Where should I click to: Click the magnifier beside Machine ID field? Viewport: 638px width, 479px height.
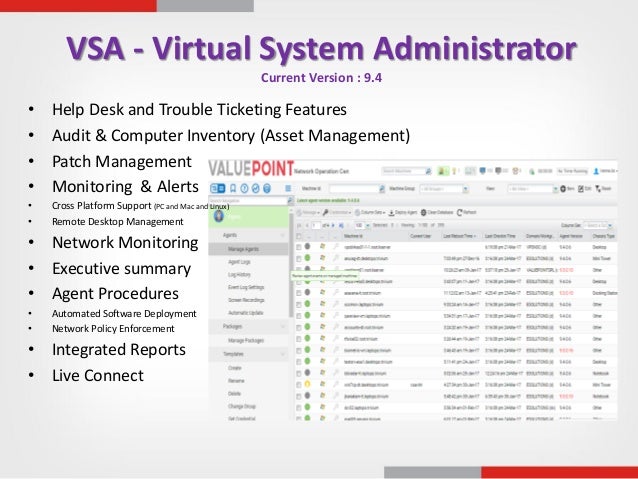click(x=382, y=189)
